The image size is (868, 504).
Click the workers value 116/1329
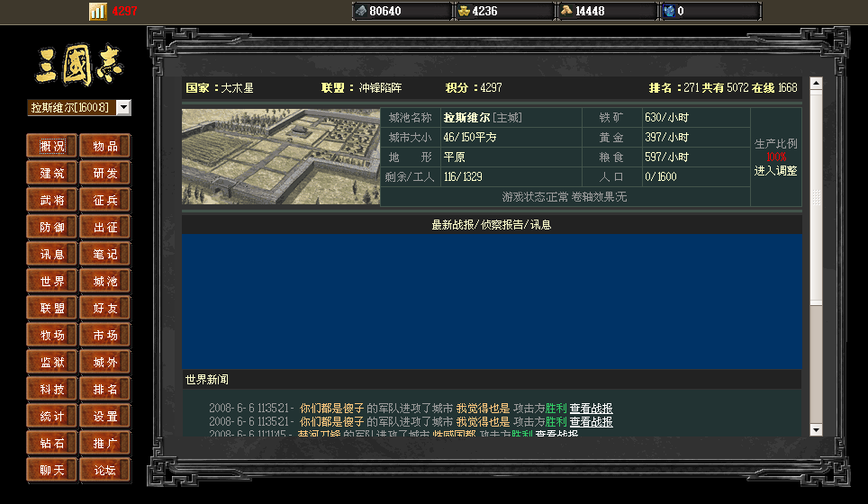463,177
